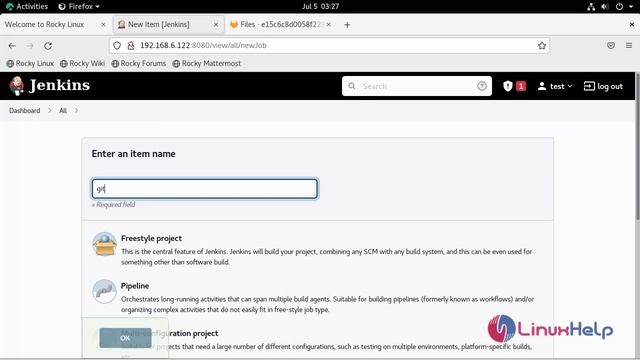
Task: Expand chevron after Dashboard breadcrumb
Action: pyautogui.click(x=50, y=111)
